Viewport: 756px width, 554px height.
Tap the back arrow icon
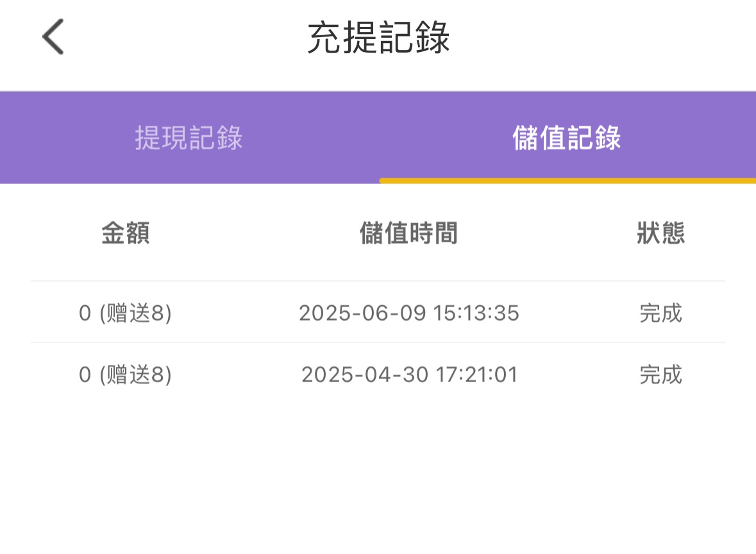coord(53,37)
